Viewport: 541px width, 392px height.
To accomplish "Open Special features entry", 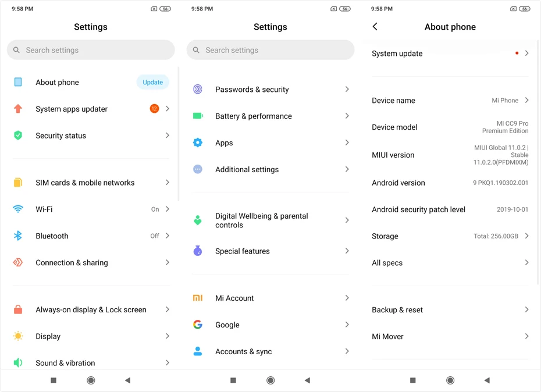I will pyautogui.click(x=270, y=251).
